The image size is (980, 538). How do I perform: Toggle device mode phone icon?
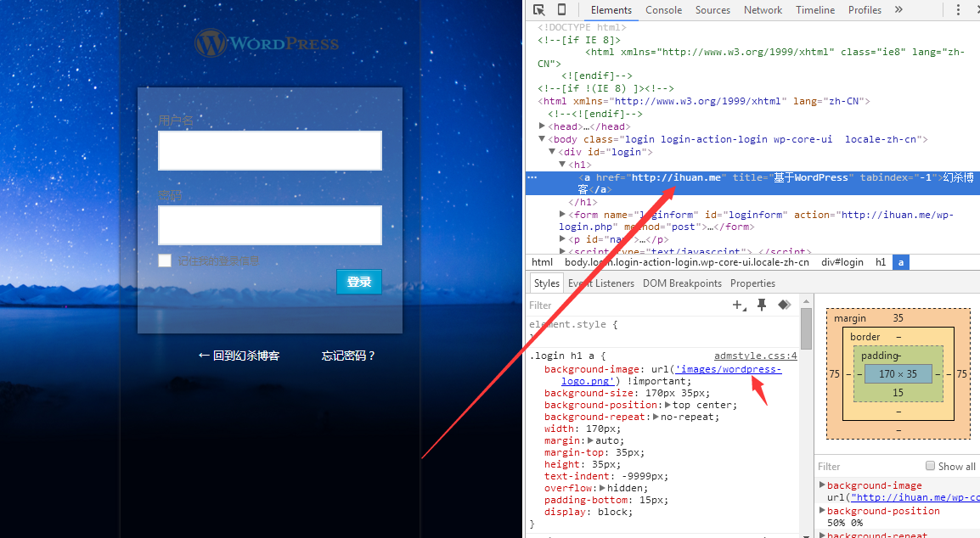[561, 10]
